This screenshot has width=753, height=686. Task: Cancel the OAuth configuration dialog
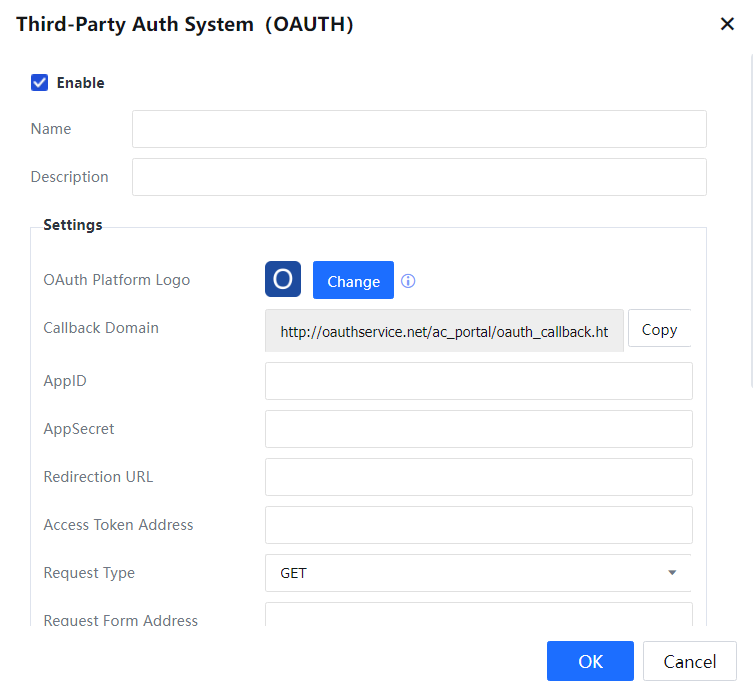689,661
